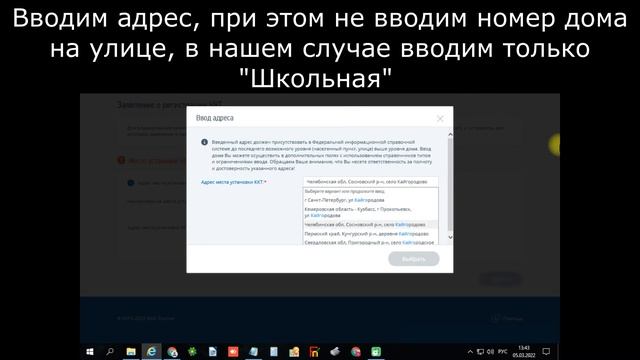Select the 'Свердловская обл, Пригородный р-н' suggestion
Viewport: 640px width, 360px height.
tap(371, 242)
